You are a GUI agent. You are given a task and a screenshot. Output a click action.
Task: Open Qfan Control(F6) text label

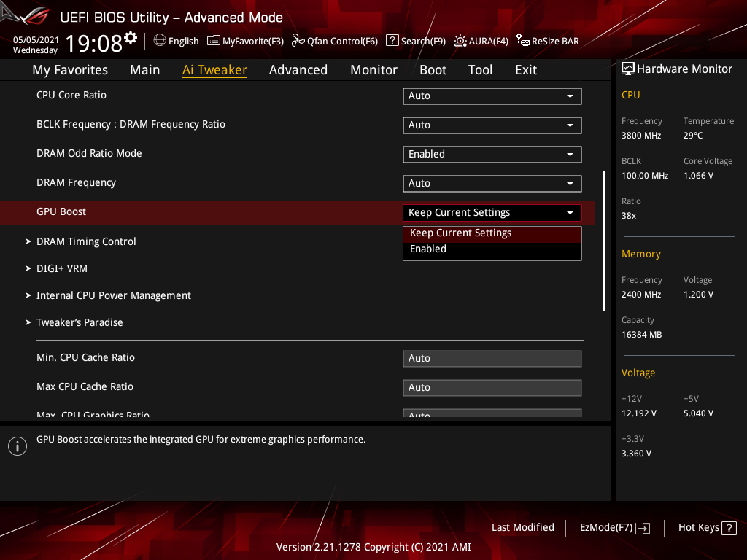[x=342, y=42]
